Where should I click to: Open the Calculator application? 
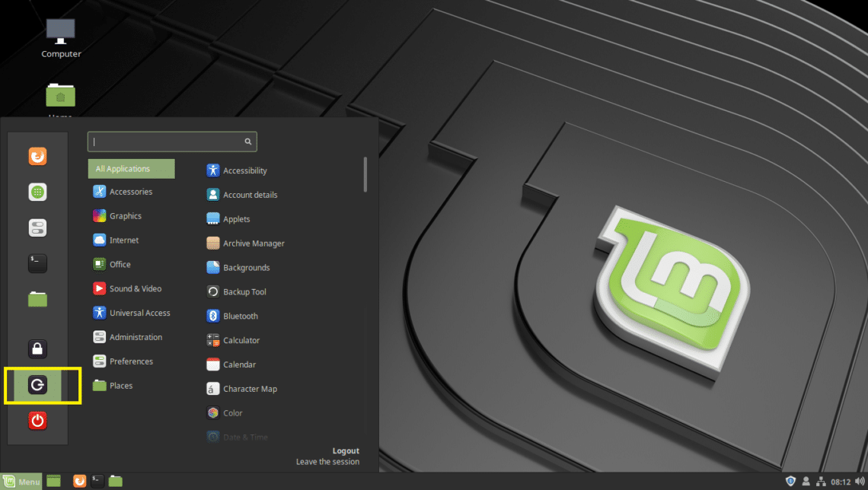pos(240,340)
